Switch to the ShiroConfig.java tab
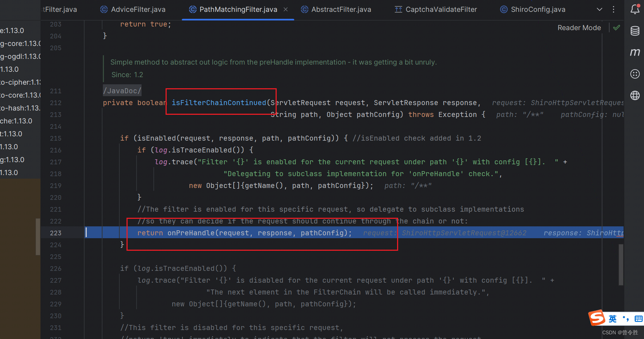The image size is (644, 339). click(533, 9)
